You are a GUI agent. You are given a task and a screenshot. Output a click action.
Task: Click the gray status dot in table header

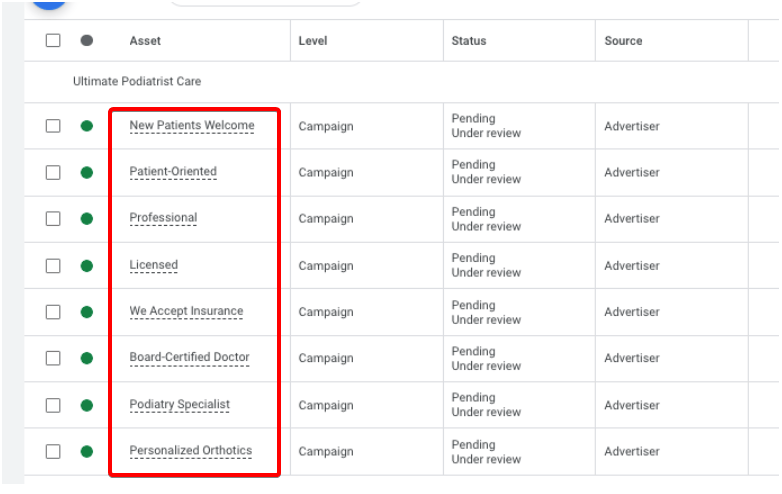point(87,41)
